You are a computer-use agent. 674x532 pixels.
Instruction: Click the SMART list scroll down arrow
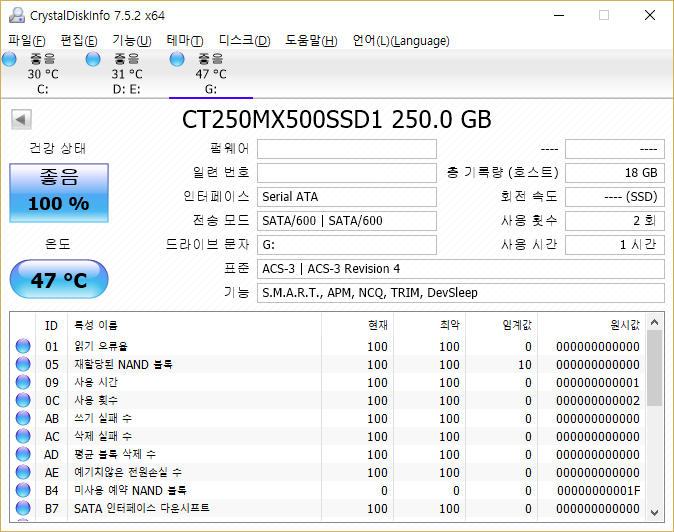(x=655, y=513)
